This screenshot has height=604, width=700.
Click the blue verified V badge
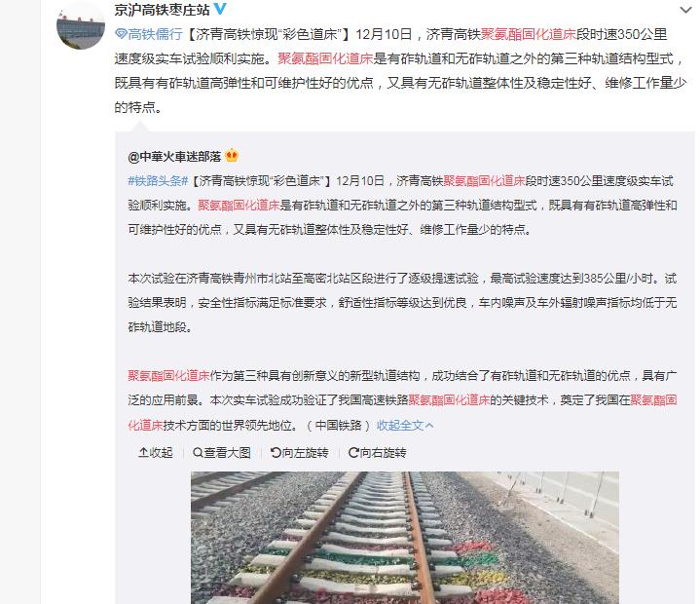pyautogui.click(x=220, y=9)
